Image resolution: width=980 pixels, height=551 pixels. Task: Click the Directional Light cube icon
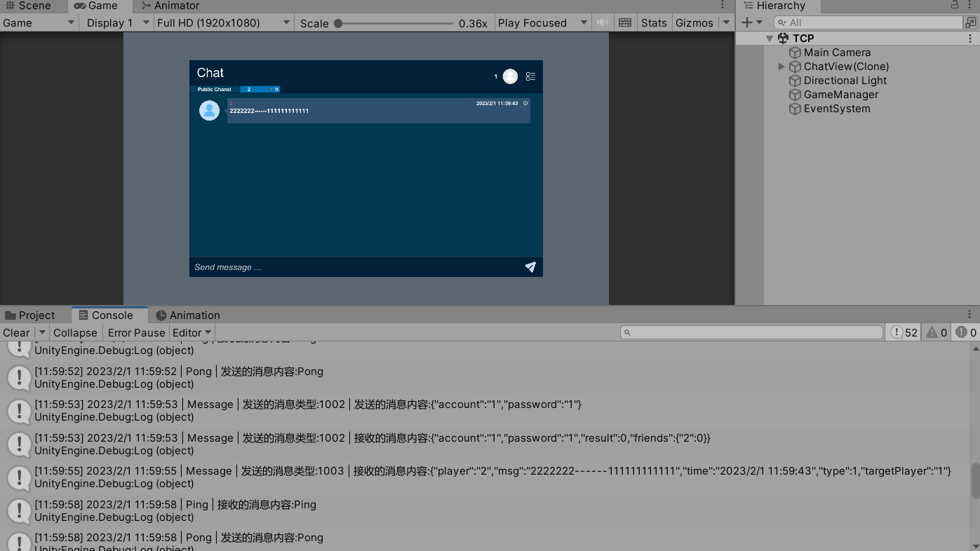coord(795,81)
